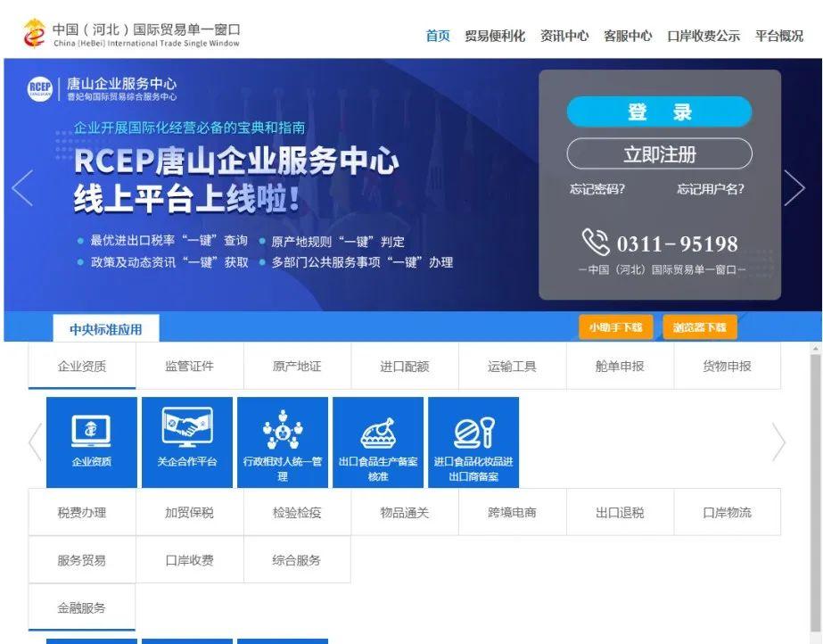Click the phone icon beside 0311-95198
The image size is (823, 644).
click(x=596, y=242)
